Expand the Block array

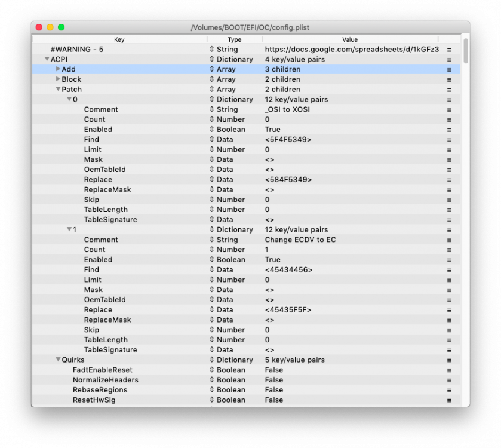coord(58,79)
